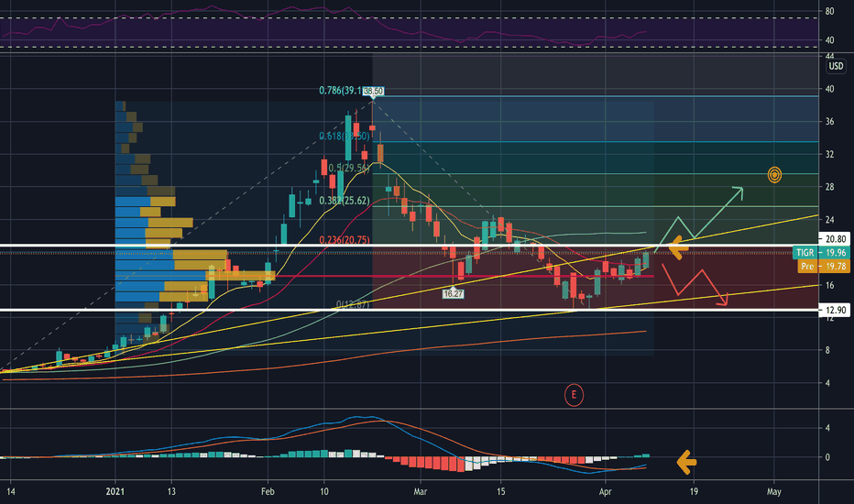
Task: Click the red E earnings marker
Action: click(574, 395)
